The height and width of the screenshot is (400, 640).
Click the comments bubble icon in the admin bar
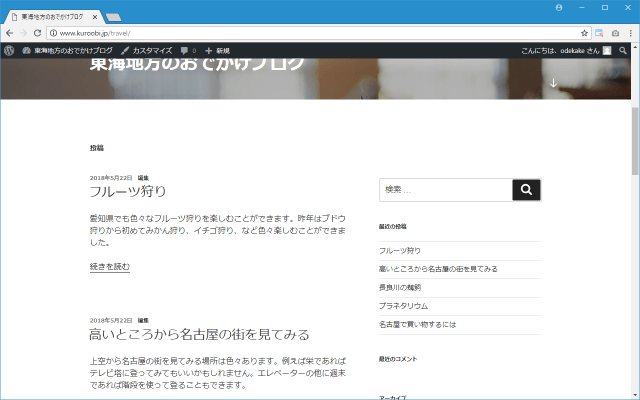pyautogui.click(x=184, y=51)
